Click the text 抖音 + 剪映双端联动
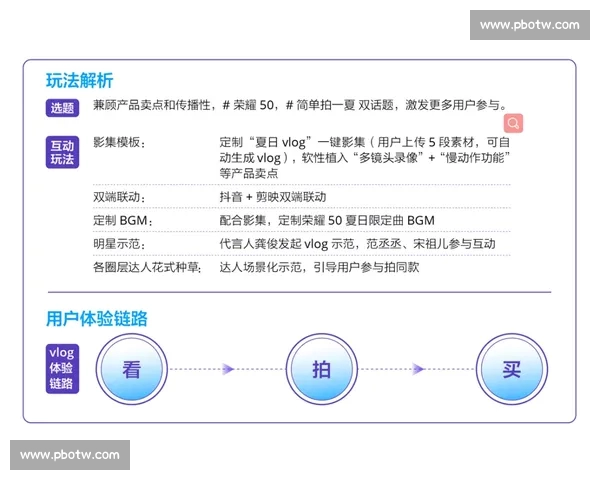This screenshot has height=480, width=600. pyautogui.click(x=273, y=197)
